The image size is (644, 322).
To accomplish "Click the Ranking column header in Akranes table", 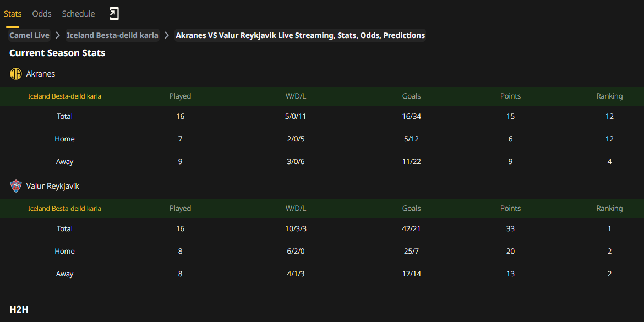I will pyautogui.click(x=609, y=96).
